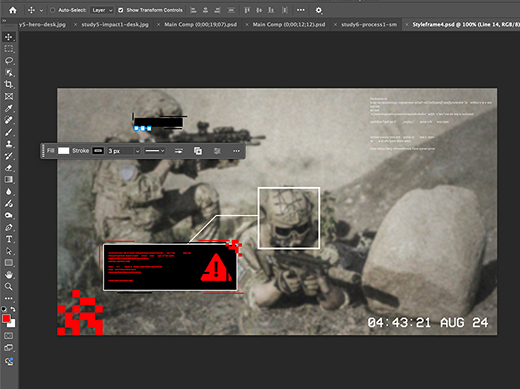
Task: Close the Main Comp (0;00;19;07).psd tab
Action: [158, 24]
